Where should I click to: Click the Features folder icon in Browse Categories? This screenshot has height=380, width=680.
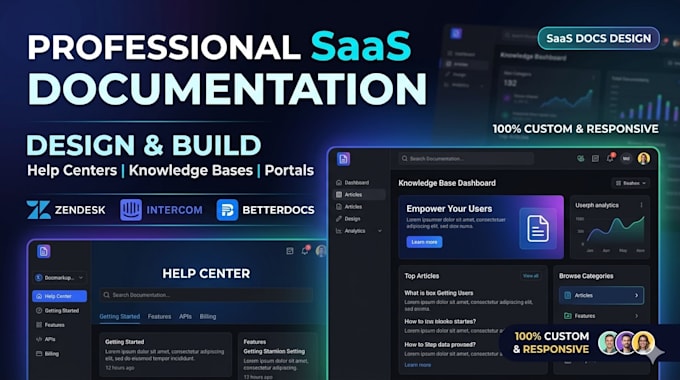(x=567, y=316)
